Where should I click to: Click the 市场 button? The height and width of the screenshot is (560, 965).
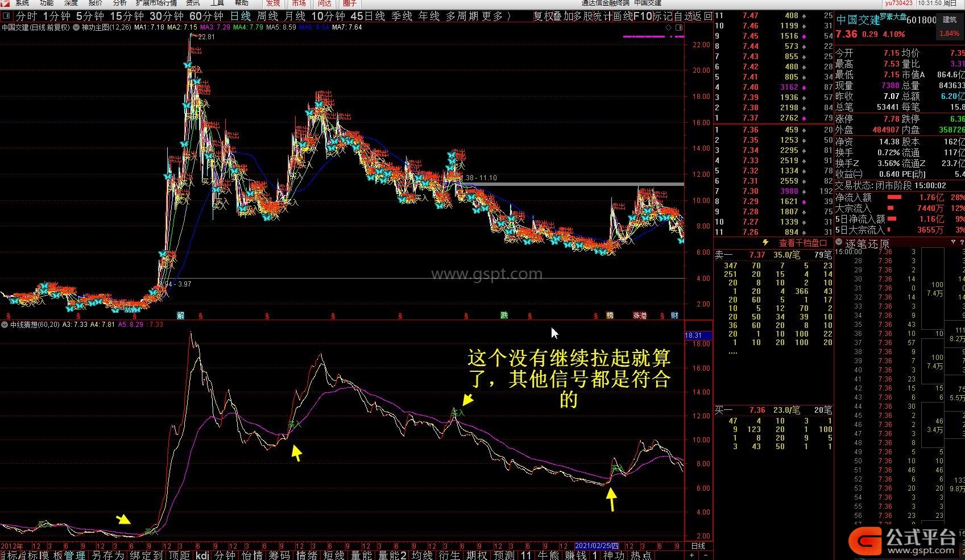point(299,3)
